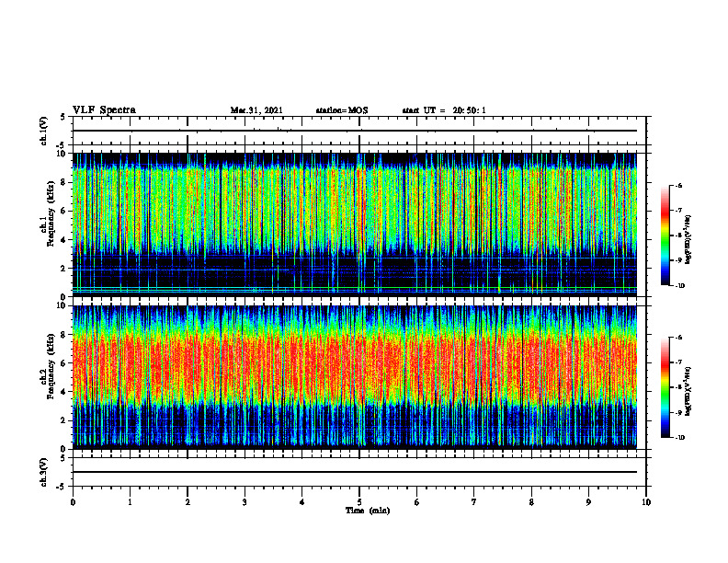Click time tick label "7" on bottom axis
The width and height of the screenshot is (728, 563).
pyautogui.click(x=474, y=502)
